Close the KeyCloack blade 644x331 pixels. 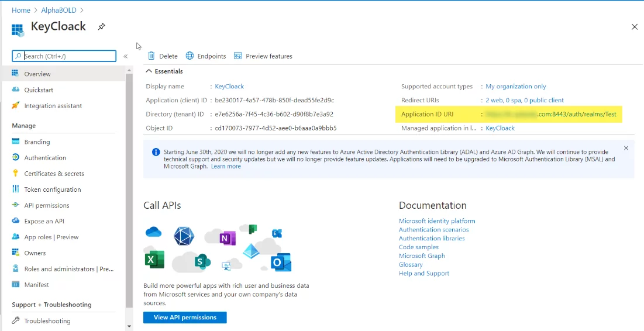(x=634, y=27)
